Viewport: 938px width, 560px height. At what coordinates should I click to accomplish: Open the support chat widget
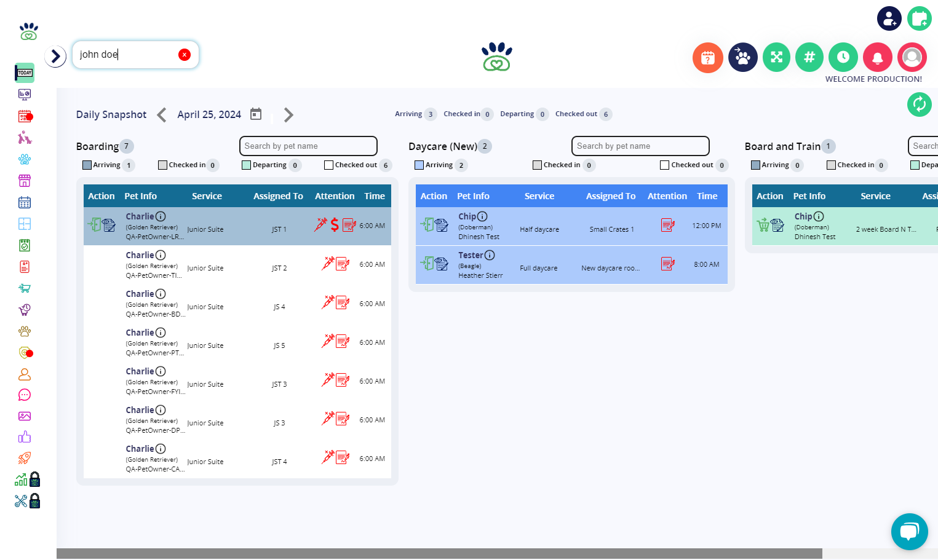click(x=910, y=532)
